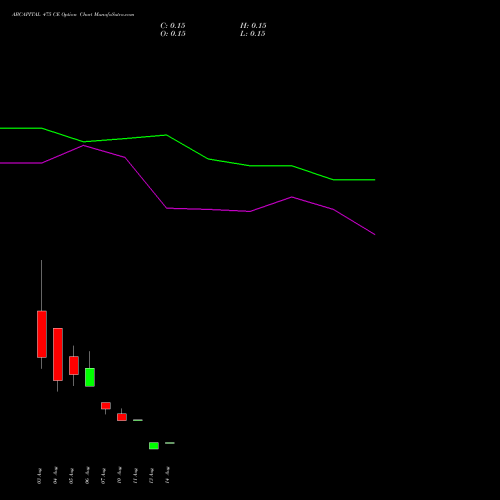Screen dimensions: 500x500
Task: Select the red candle above 03 Aug
Action: coord(42,334)
